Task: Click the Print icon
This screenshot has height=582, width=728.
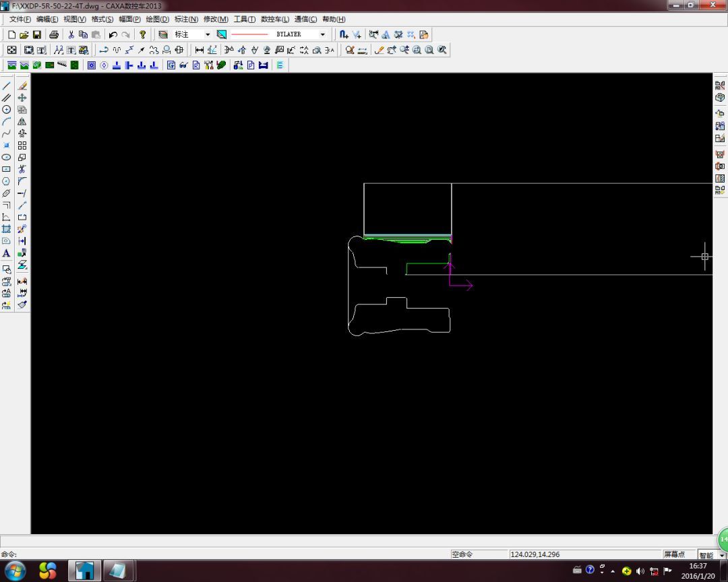Action: tap(54, 34)
